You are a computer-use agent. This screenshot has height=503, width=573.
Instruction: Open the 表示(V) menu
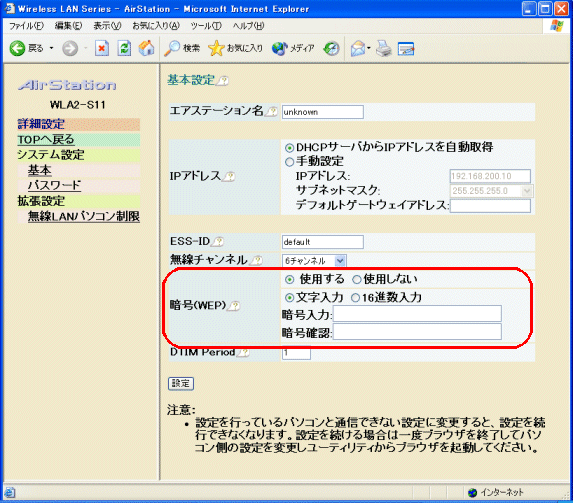[107, 26]
